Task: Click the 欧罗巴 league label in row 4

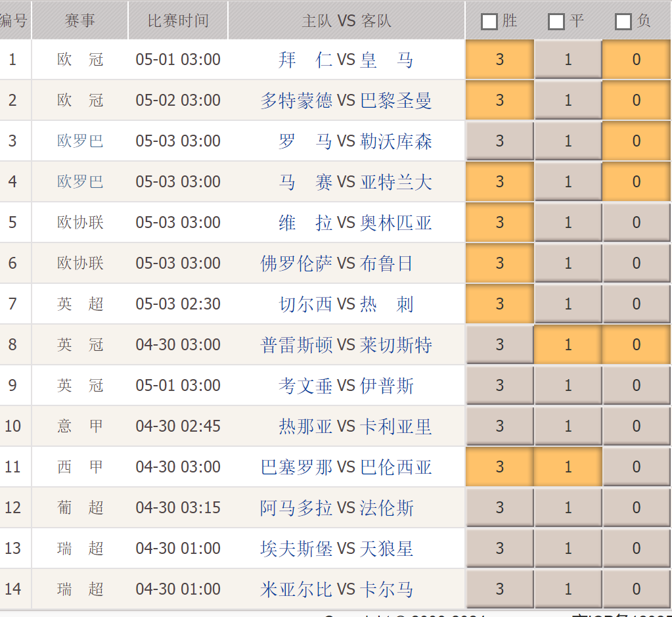Action: tap(80, 182)
